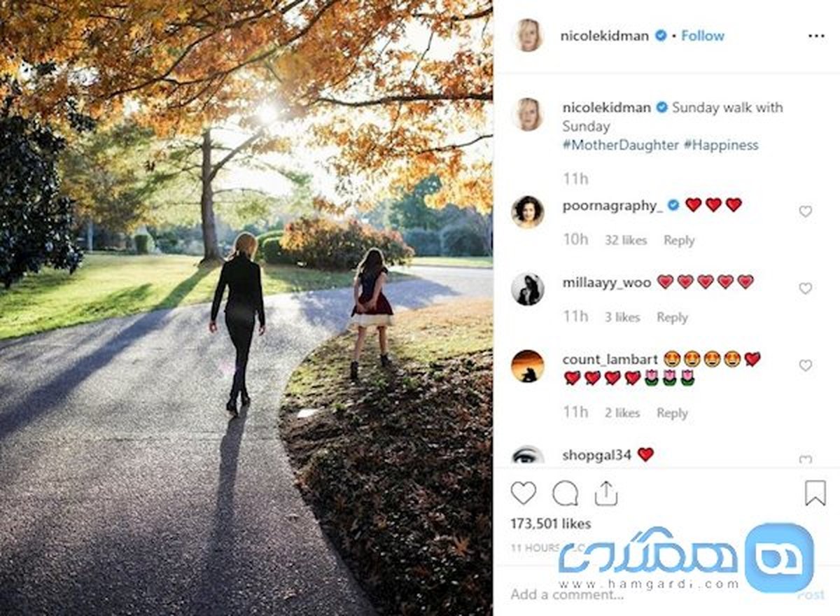
Task: Reply to poornagraphy_'s comment
Action: 679,240
